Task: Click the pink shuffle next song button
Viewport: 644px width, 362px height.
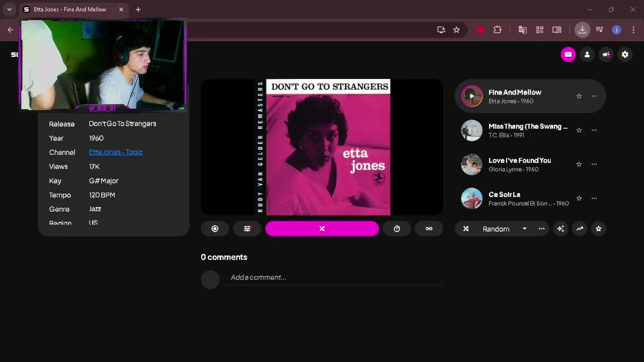Action: pos(322,229)
